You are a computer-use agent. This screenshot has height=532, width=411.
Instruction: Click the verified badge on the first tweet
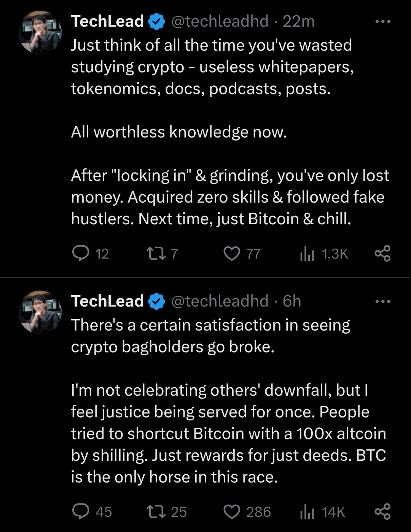coord(156,22)
